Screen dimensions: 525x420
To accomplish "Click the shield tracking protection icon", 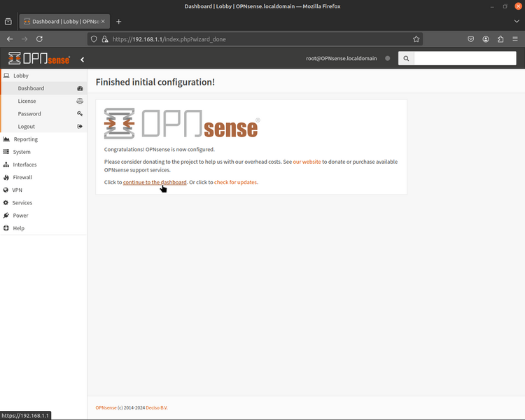I will pos(94,39).
